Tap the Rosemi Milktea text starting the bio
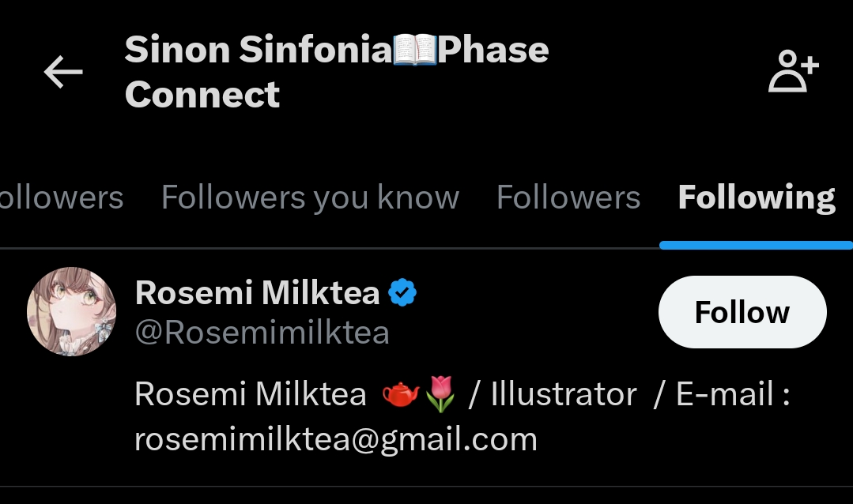Image resolution: width=853 pixels, height=504 pixels. point(251,394)
